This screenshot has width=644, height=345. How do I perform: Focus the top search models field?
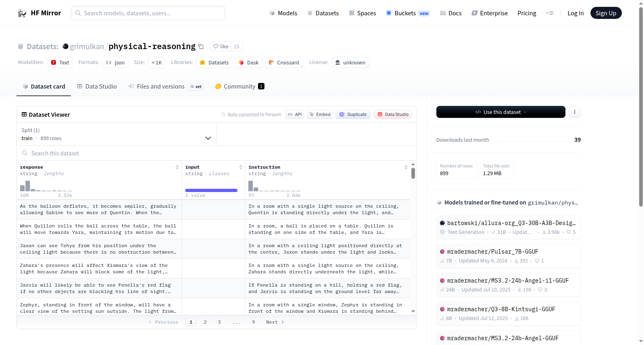(148, 13)
